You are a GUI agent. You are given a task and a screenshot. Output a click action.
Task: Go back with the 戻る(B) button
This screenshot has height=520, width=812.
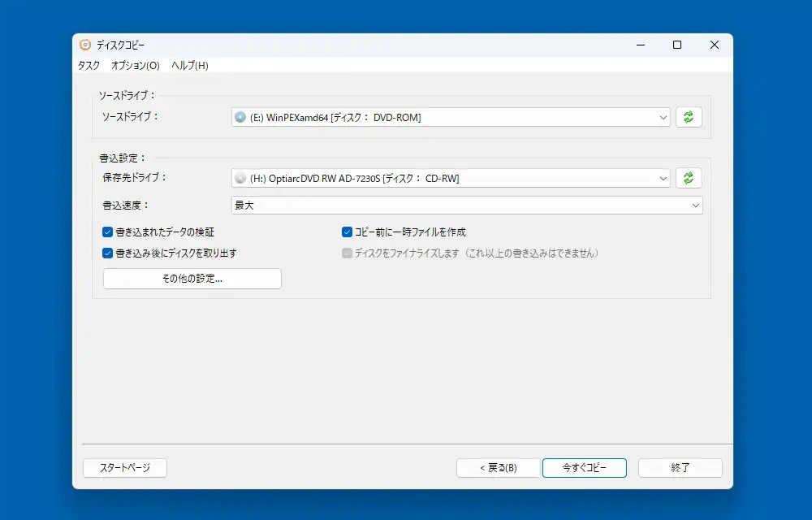coord(498,467)
